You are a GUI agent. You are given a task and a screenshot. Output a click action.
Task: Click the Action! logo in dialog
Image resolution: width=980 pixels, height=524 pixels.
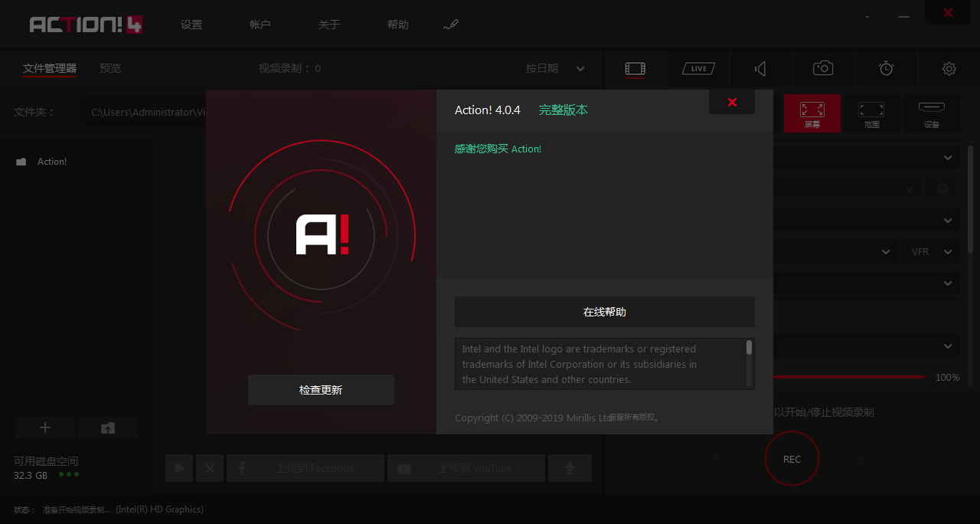(322, 234)
